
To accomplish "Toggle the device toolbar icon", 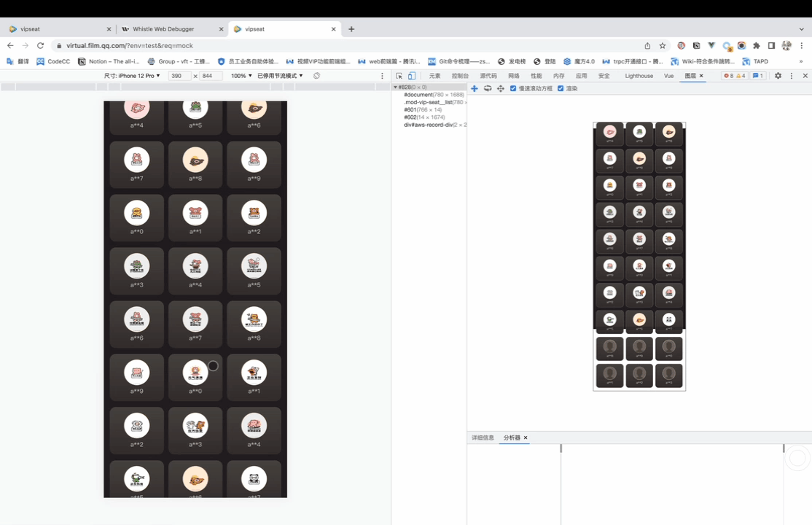I will 412,76.
